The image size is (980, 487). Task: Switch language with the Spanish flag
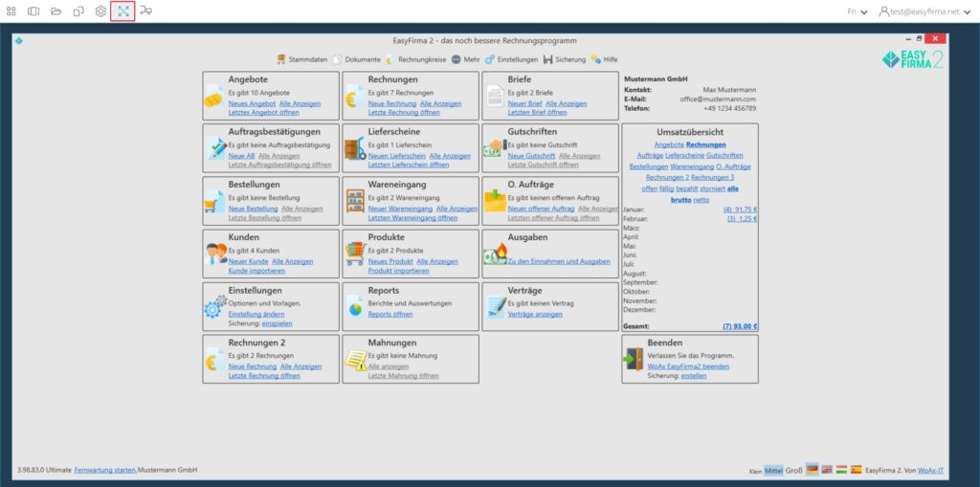(x=856, y=470)
